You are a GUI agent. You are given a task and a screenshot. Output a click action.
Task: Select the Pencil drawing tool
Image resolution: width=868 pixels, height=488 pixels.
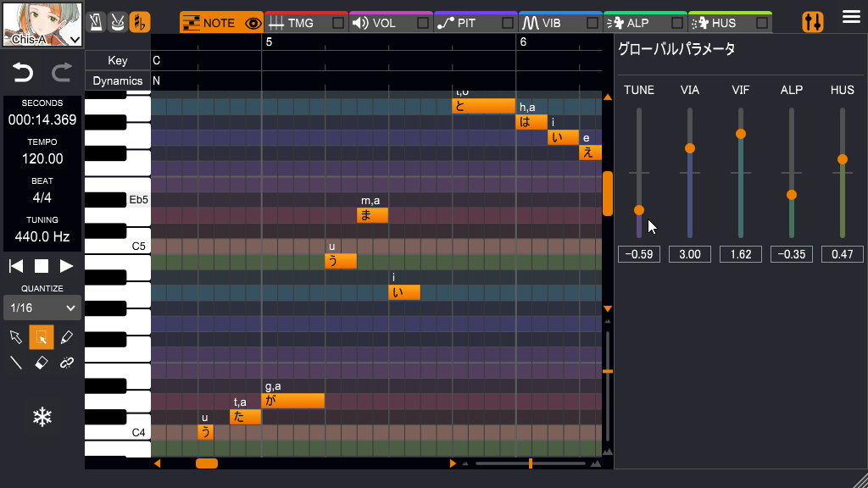point(67,337)
